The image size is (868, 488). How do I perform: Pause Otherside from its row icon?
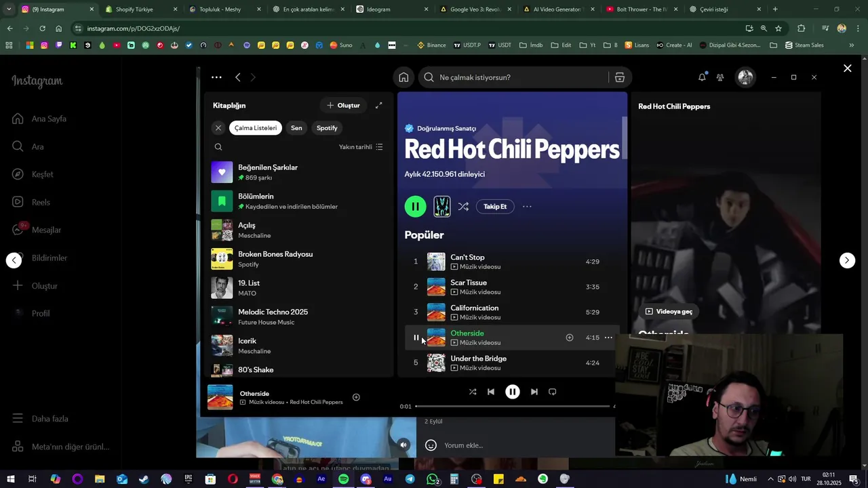[x=416, y=338]
